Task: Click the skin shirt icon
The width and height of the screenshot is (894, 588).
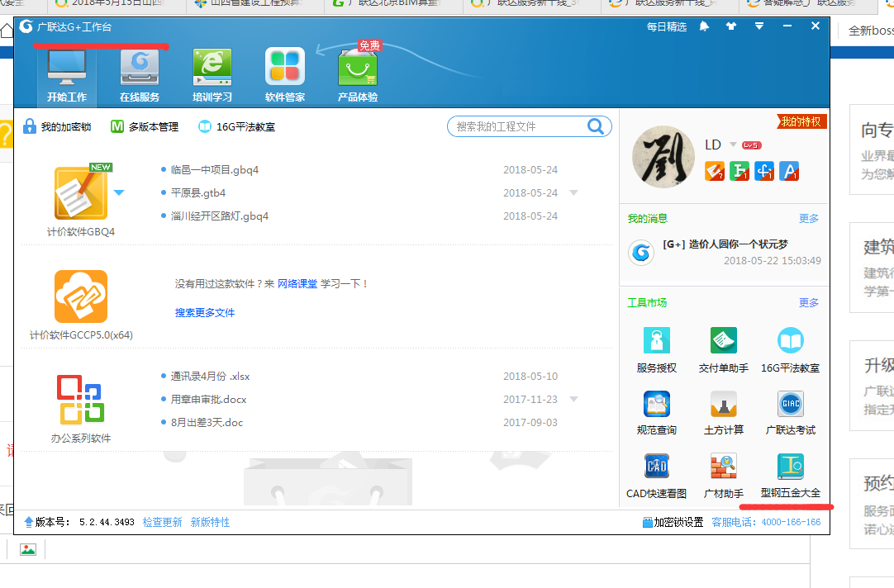Action: click(x=731, y=26)
